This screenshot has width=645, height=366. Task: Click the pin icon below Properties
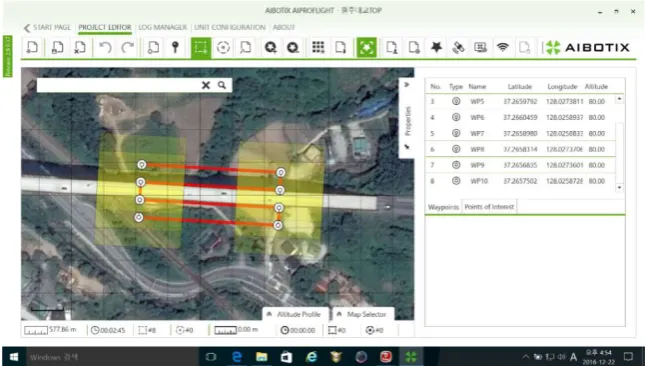[x=407, y=147]
